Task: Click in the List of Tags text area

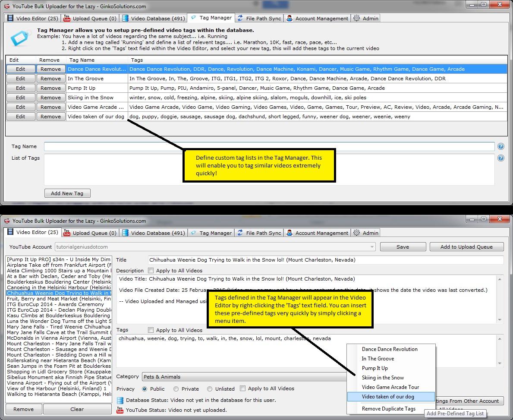Action: pyautogui.click(x=269, y=170)
